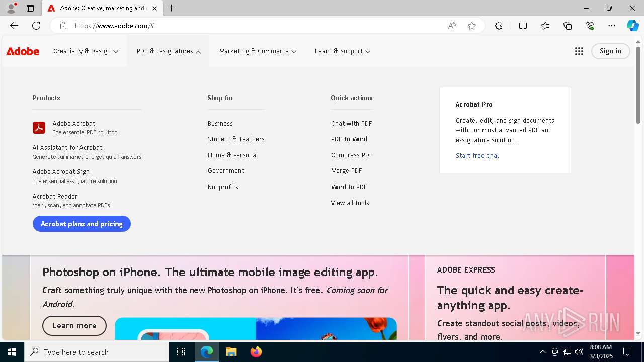Expand the Marketing & Commerce menu
Image resolution: width=644 pixels, height=362 pixels.
coord(258,51)
